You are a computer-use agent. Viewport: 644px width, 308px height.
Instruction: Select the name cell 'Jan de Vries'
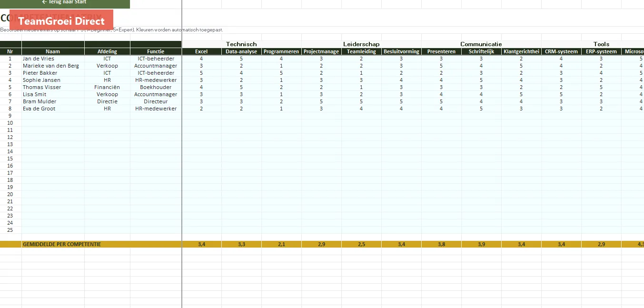(x=53, y=59)
